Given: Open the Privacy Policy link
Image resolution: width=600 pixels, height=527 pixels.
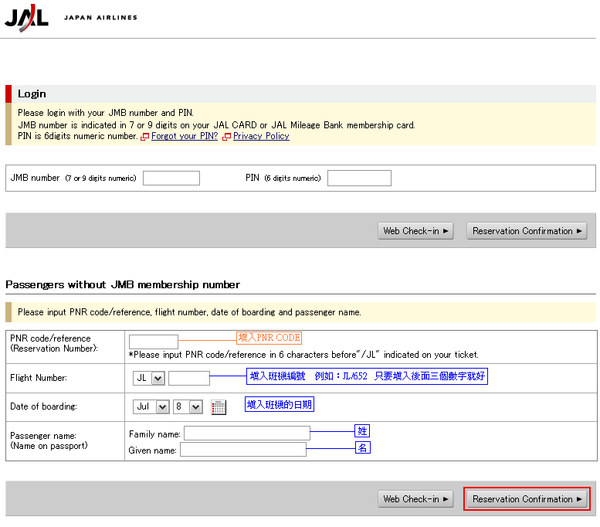Looking at the screenshot, I should [x=261, y=136].
